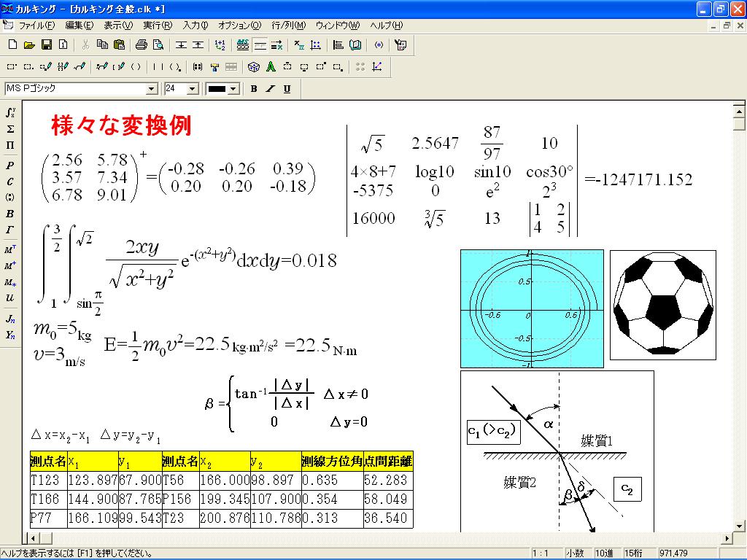
Task: Click the 3D cube icon in toolbar
Action: coord(254,67)
